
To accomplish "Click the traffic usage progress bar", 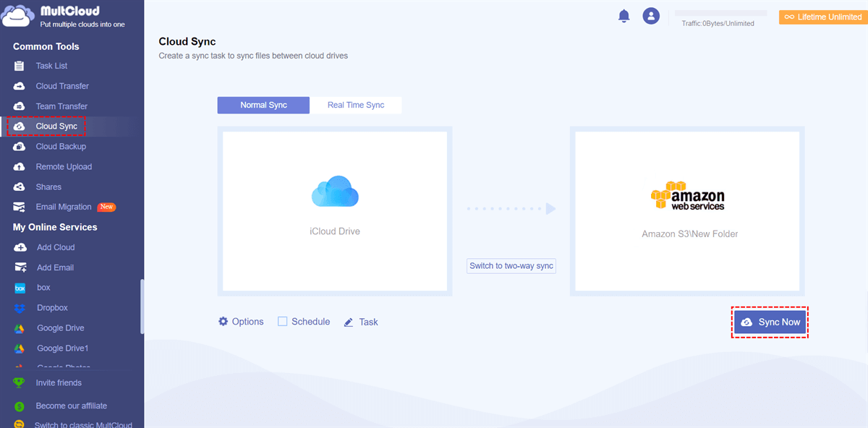I will point(720,13).
